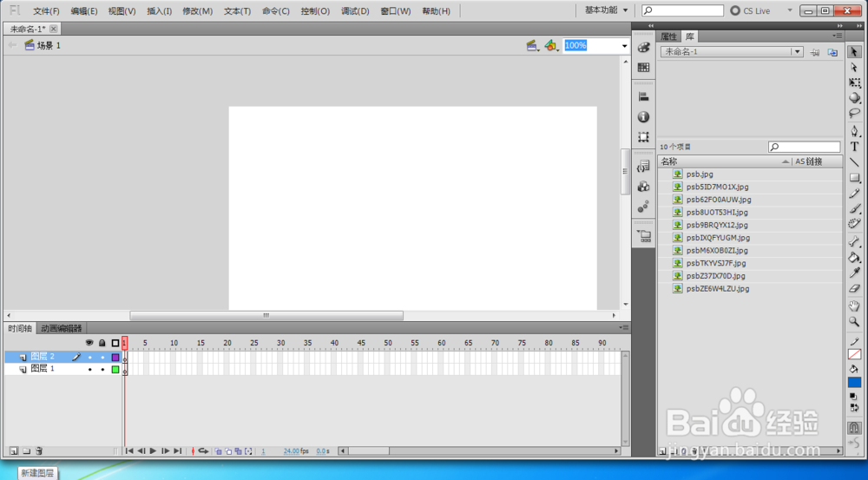Screen dimensions: 868x480
Task: Open the Edit Scene clapperboard dropdown
Action: [532, 46]
